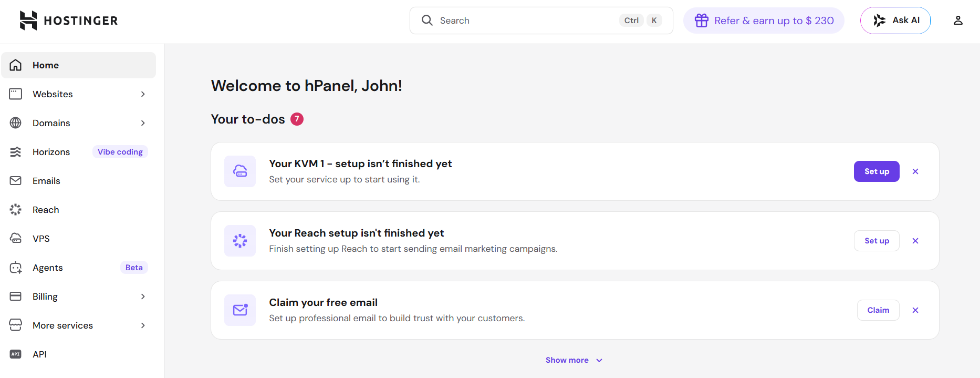The width and height of the screenshot is (980, 378).
Task: Click the Websites window icon in the sidebar
Action: click(16, 94)
